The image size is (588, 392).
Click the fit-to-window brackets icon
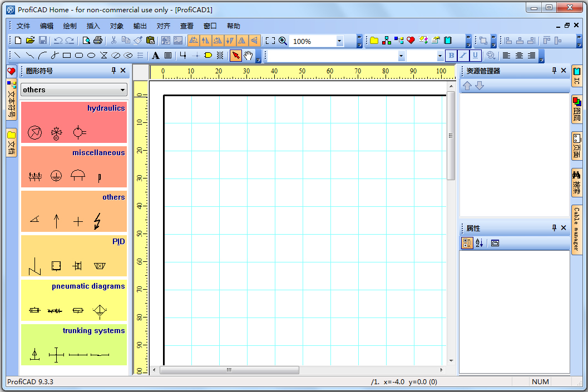coord(270,41)
